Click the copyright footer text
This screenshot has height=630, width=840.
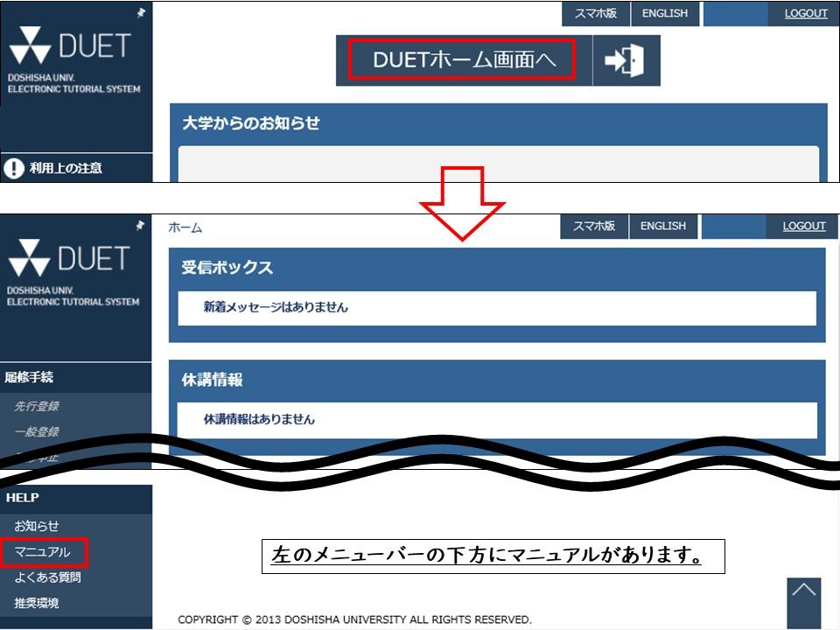tap(354, 619)
